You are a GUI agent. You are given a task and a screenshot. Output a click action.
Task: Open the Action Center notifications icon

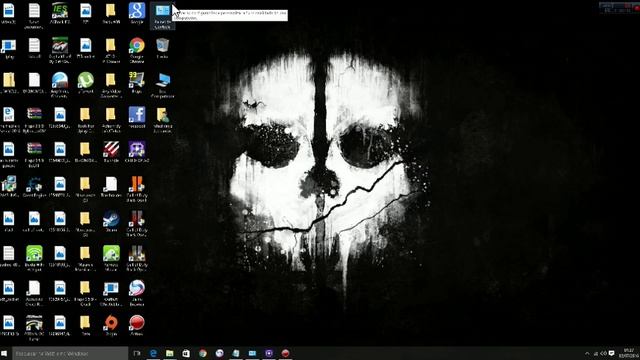pos(611,353)
